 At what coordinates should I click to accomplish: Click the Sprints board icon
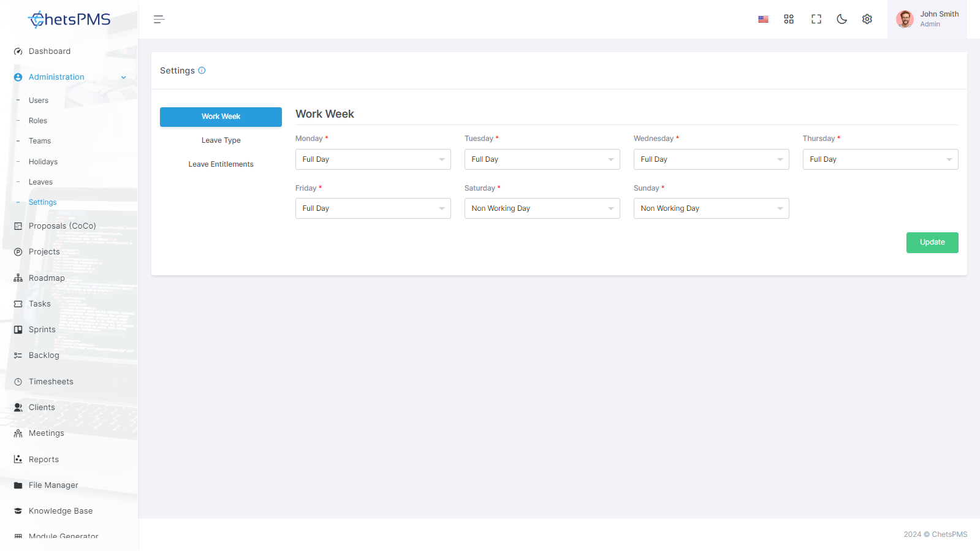point(18,330)
